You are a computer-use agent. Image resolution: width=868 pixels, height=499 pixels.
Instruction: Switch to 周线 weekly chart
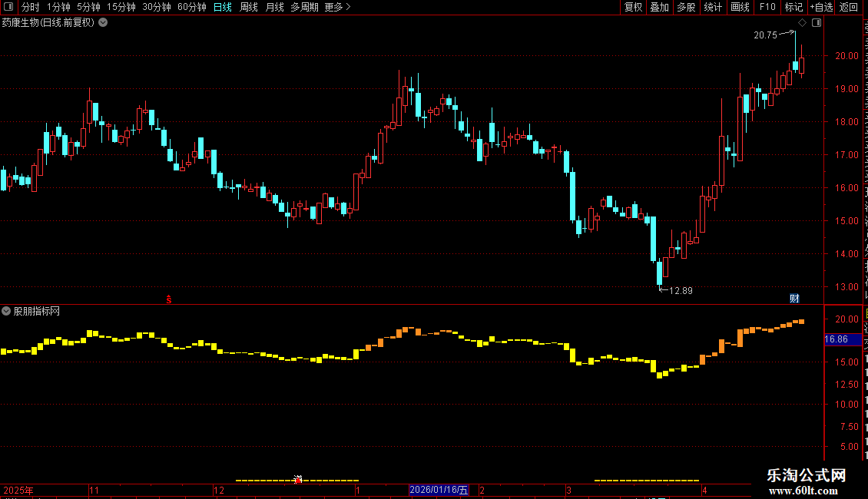[249, 7]
